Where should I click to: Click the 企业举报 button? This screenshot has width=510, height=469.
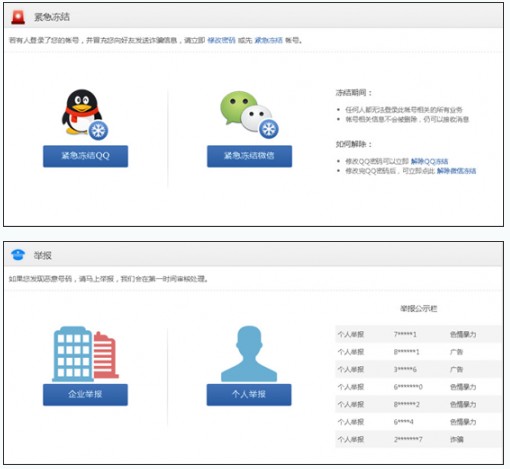pyautogui.click(x=85, y=395)
